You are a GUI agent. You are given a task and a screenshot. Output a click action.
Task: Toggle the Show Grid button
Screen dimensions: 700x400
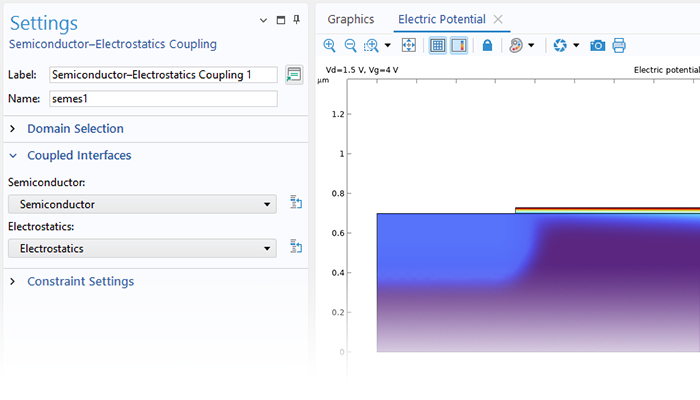tap(438, 45)
